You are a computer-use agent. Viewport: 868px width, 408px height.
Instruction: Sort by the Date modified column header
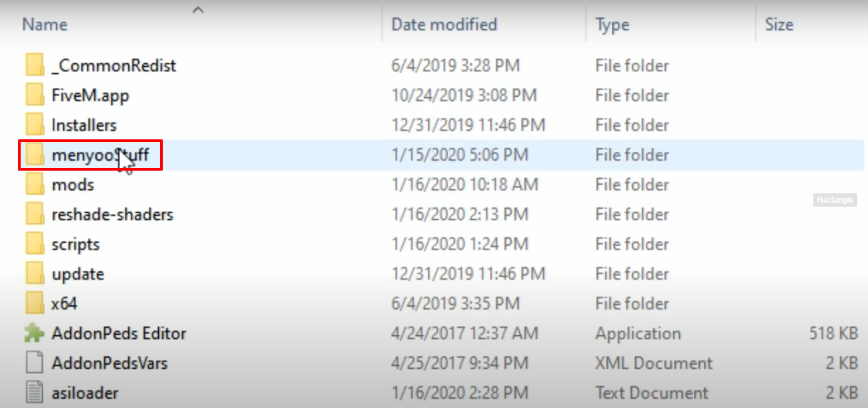444,25
